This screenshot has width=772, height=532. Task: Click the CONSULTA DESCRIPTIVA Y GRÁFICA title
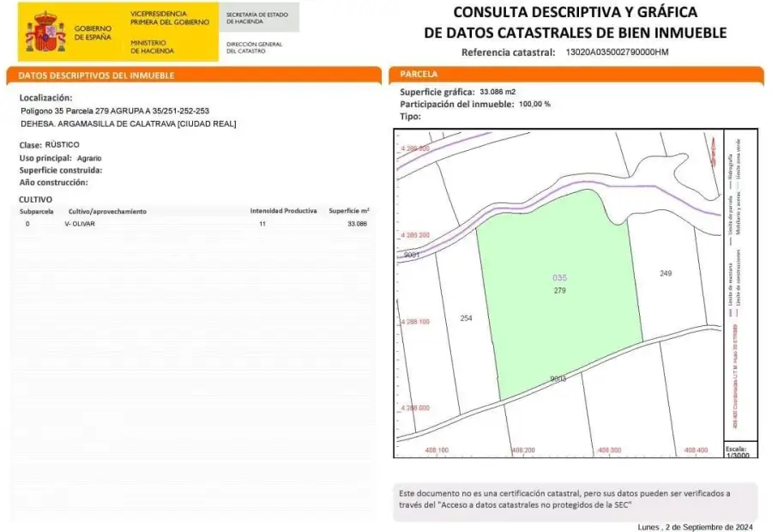point(576,22)
